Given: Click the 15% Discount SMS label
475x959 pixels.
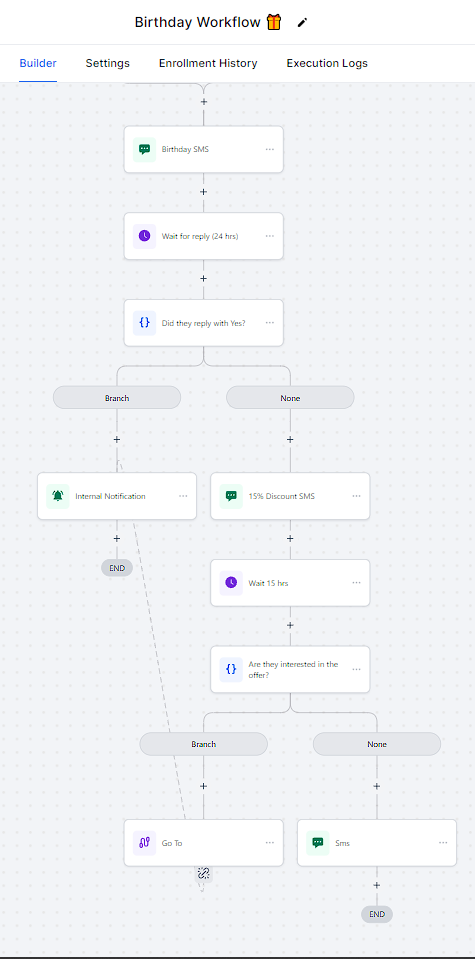Looking at the screenshot, I should tap(282, 496).
